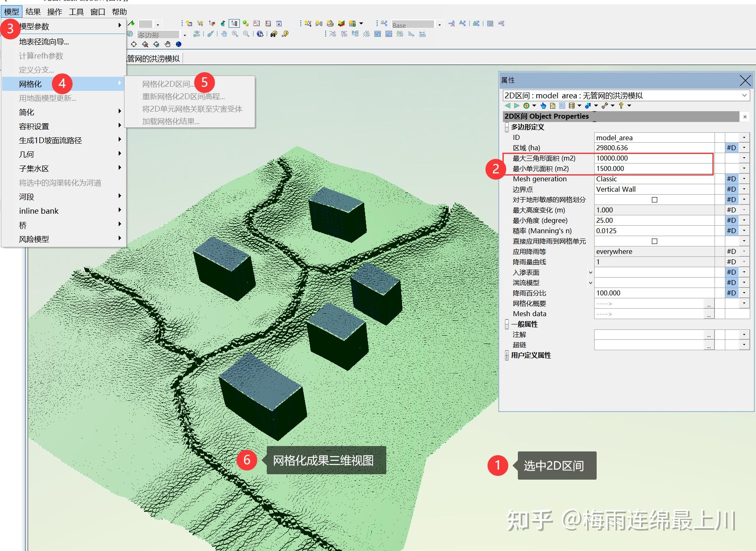
Task: Select the colored symbology layers icon
Action: click(341, 24)
